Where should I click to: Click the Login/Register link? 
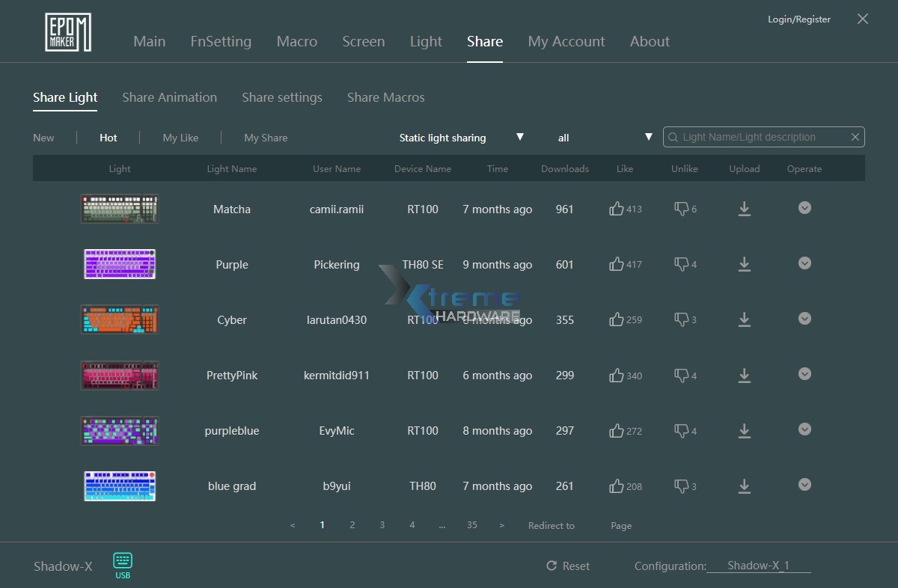[x=798, y=19]
